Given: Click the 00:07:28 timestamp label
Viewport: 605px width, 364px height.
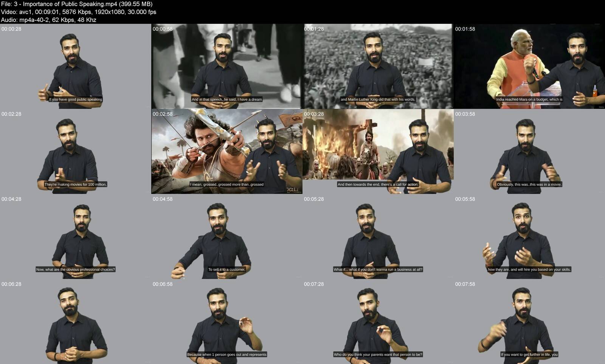Looking at the screenshot, I should (314, 284).
